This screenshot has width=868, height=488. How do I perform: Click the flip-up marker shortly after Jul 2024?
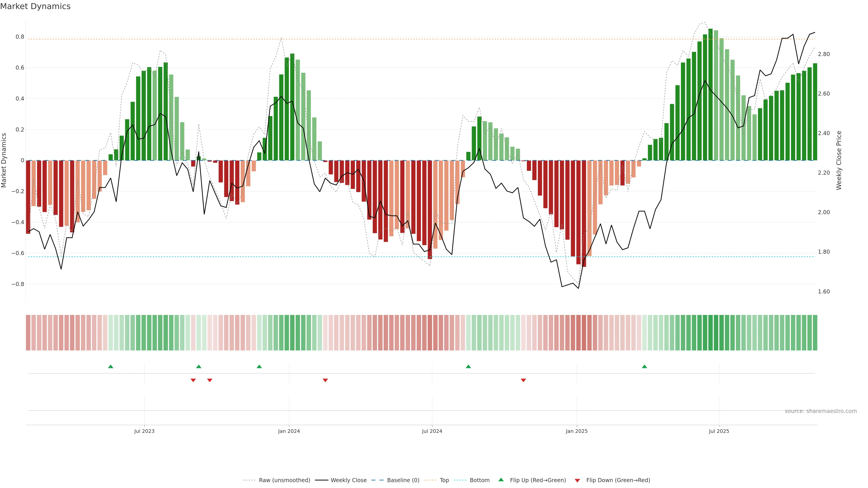[x=468, y=366]
